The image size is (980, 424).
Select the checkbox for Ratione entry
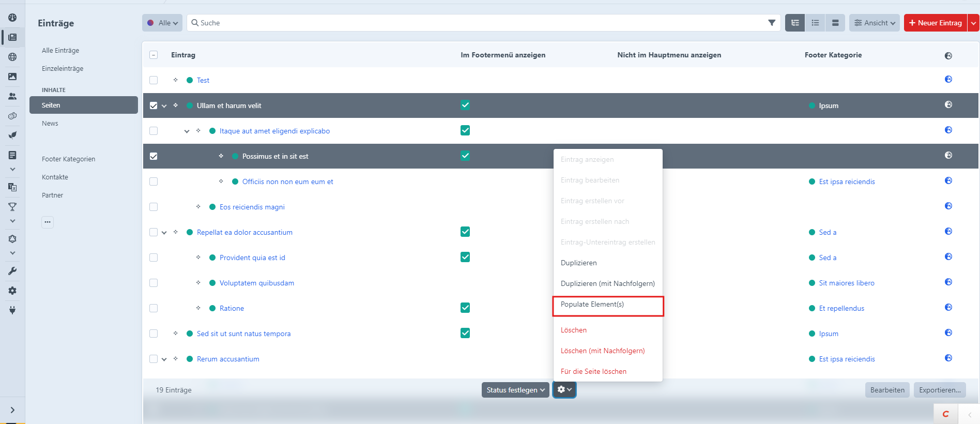tap(154, 308)
